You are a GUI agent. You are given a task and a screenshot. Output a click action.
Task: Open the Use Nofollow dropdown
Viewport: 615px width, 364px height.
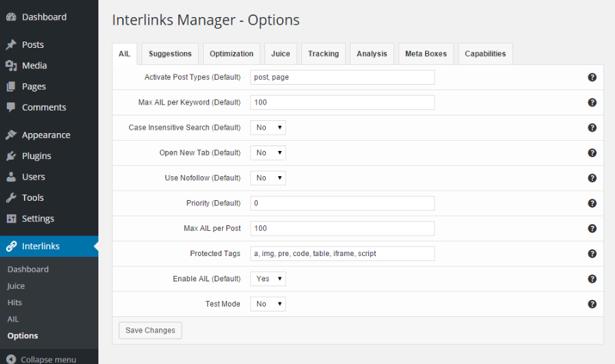268,178
